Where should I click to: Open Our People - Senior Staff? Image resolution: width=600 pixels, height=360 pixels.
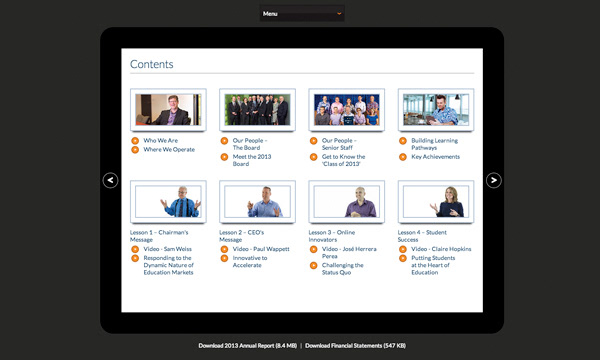coord(339,144)
